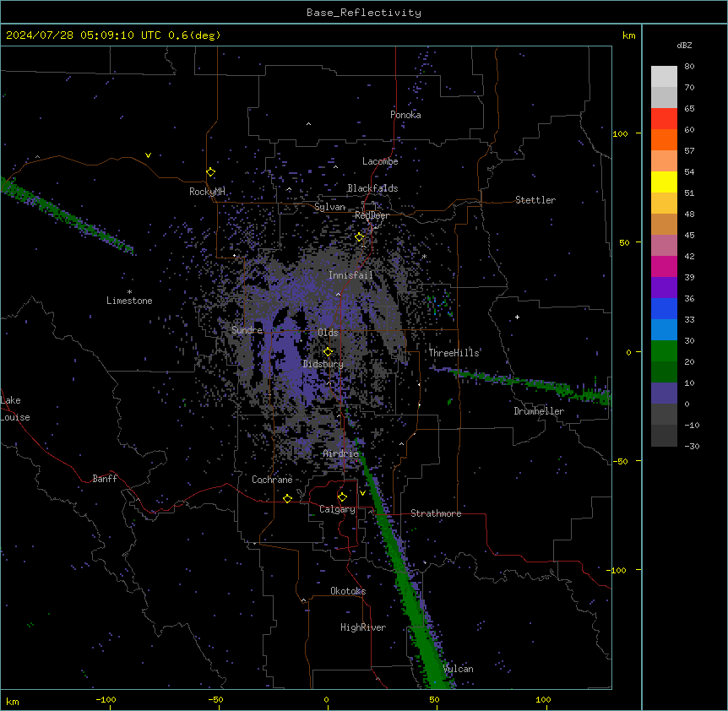Click the dBZ legend heading
728x711 pixels.
[684, 46]
